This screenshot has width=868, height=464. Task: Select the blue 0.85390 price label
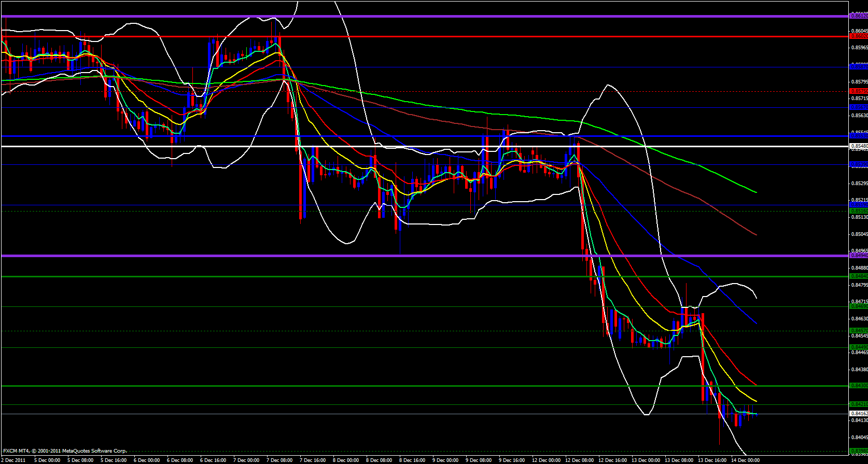tap(858, 164)
